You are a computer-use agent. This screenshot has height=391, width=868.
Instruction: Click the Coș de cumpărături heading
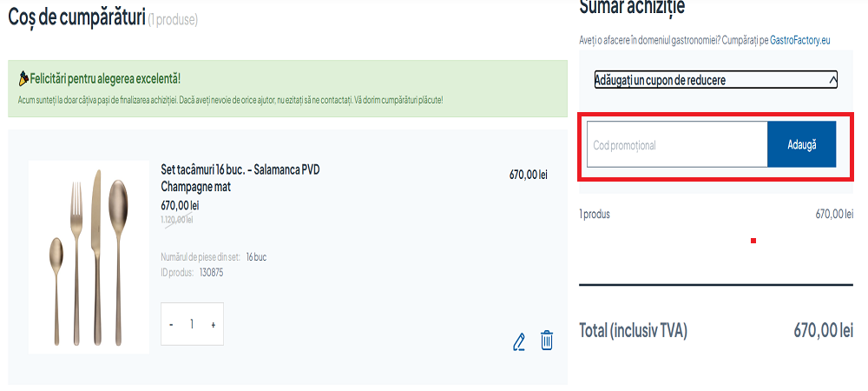(x=76, y=17)
